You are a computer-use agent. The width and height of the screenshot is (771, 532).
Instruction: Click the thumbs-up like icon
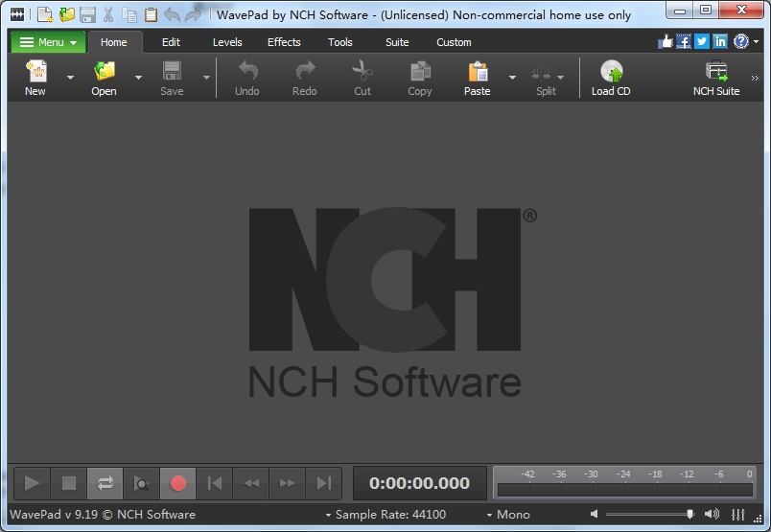point(665,42)
